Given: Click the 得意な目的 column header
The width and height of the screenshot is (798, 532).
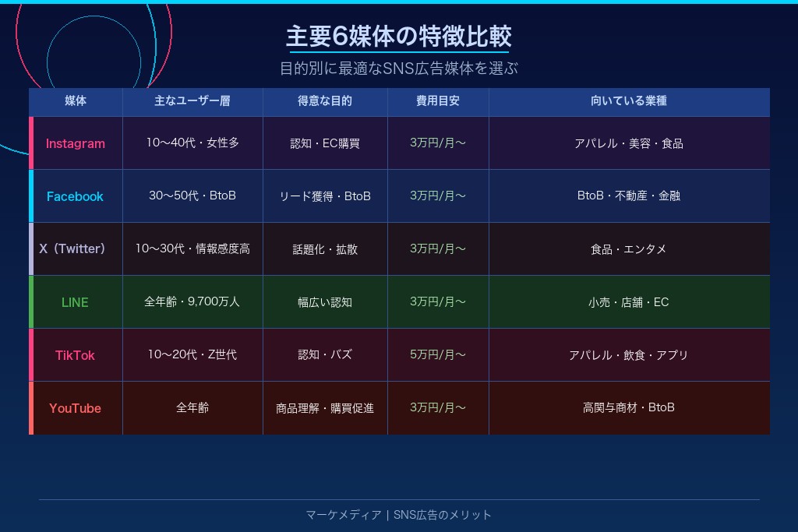Looking at the screenshot, I should (x=325, y=101).
